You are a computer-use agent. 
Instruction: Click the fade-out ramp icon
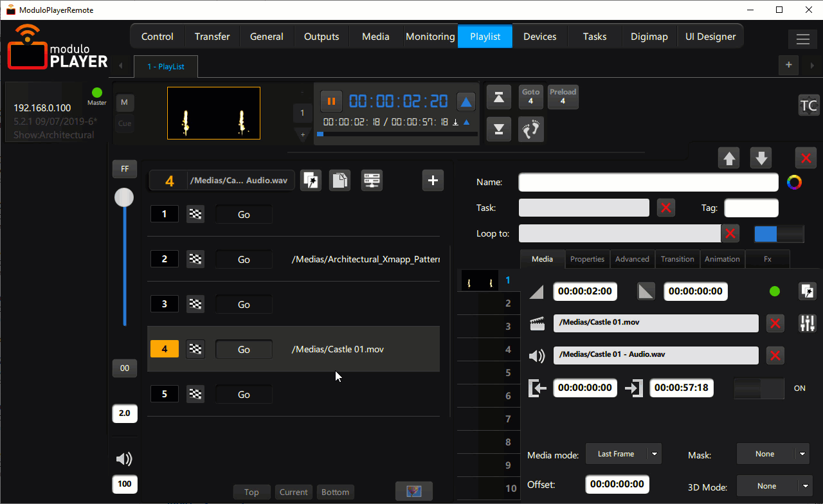point(646,291)
